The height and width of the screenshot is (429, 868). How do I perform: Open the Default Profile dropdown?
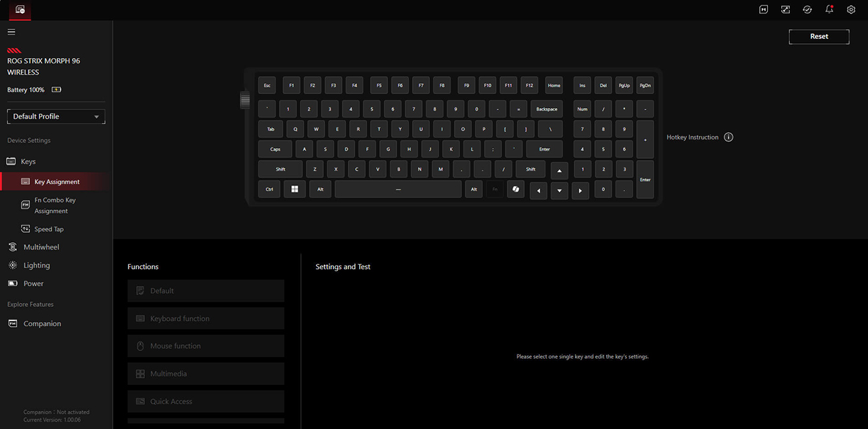coord(55,115)
